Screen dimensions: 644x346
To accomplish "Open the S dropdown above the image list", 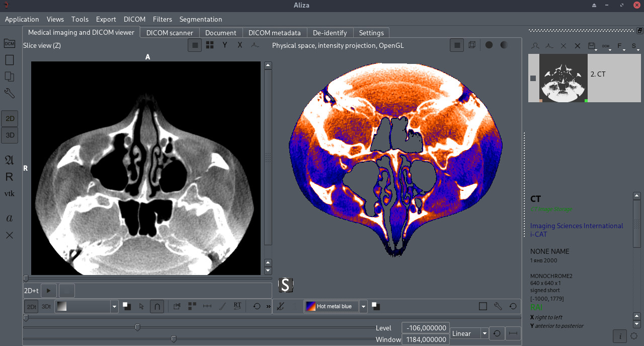I will coord(634,46).
